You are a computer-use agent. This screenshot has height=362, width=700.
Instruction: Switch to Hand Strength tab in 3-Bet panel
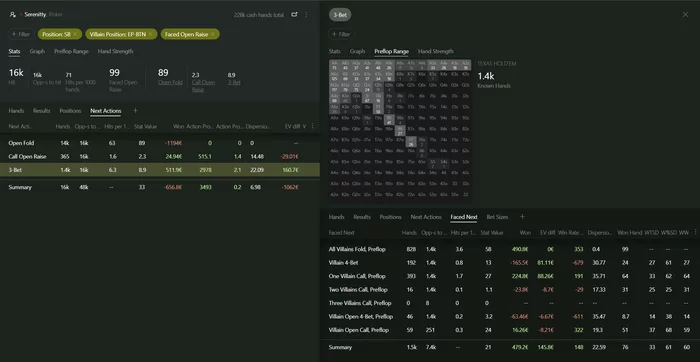[x=436, y=51]
